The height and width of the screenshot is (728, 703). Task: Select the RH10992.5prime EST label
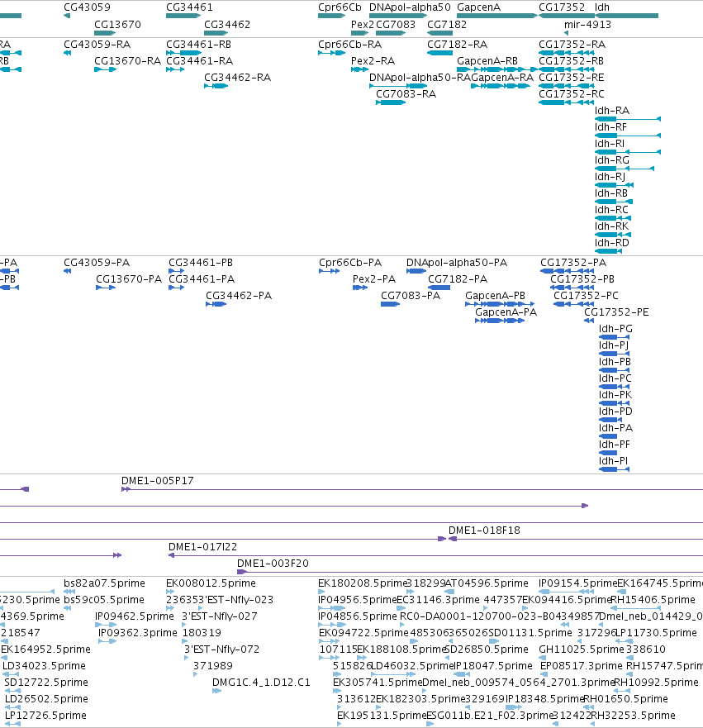click(656, 683)
